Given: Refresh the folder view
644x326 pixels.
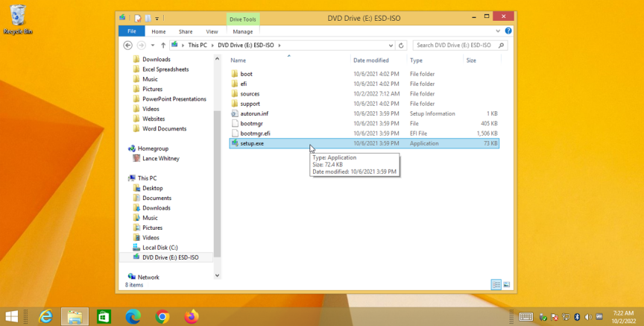Looking at the screenshot, I should (401, 46).
